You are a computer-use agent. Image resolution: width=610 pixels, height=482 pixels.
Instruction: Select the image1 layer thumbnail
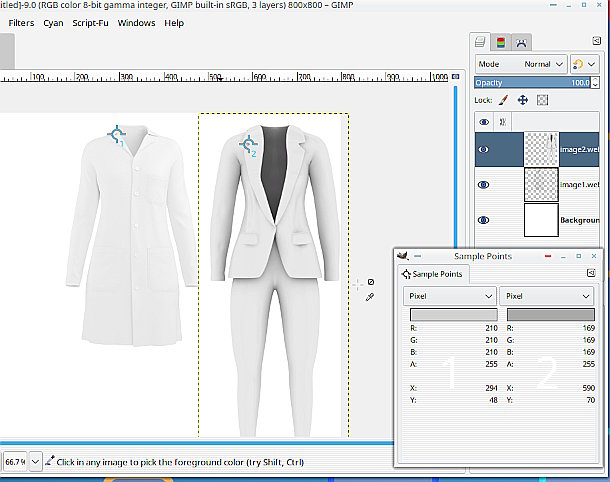coord(541,184)
